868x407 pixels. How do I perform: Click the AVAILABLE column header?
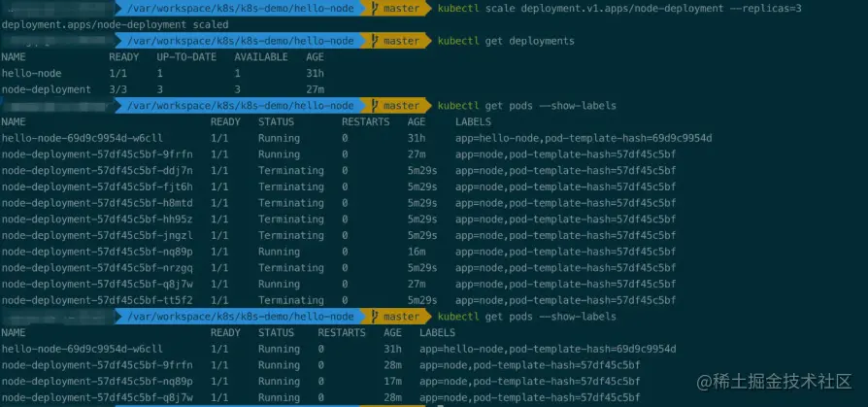pos(261,57)
